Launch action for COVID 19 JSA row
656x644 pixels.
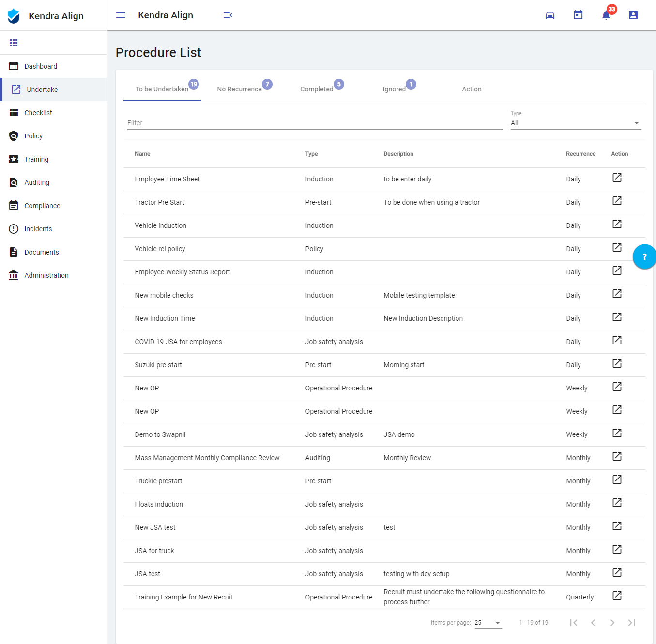coord(617,340)
